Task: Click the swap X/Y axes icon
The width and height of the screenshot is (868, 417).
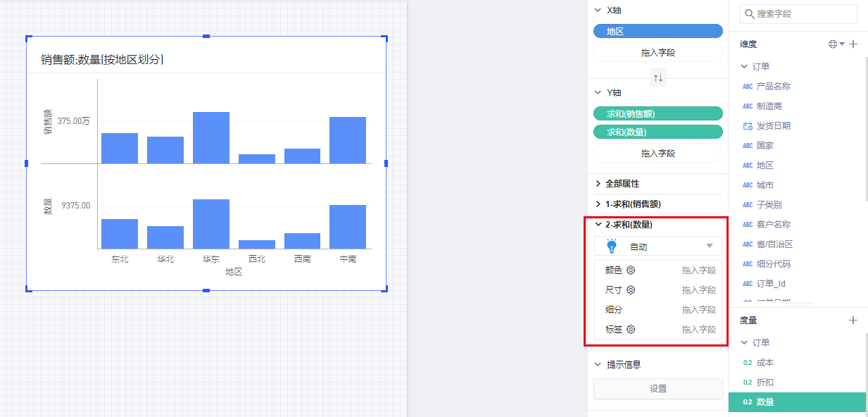Action: pyautogui.click(x=658, y=78)
